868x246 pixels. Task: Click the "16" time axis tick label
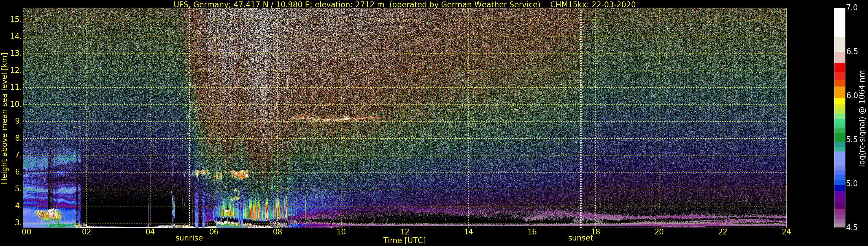[x=532, y=232]
